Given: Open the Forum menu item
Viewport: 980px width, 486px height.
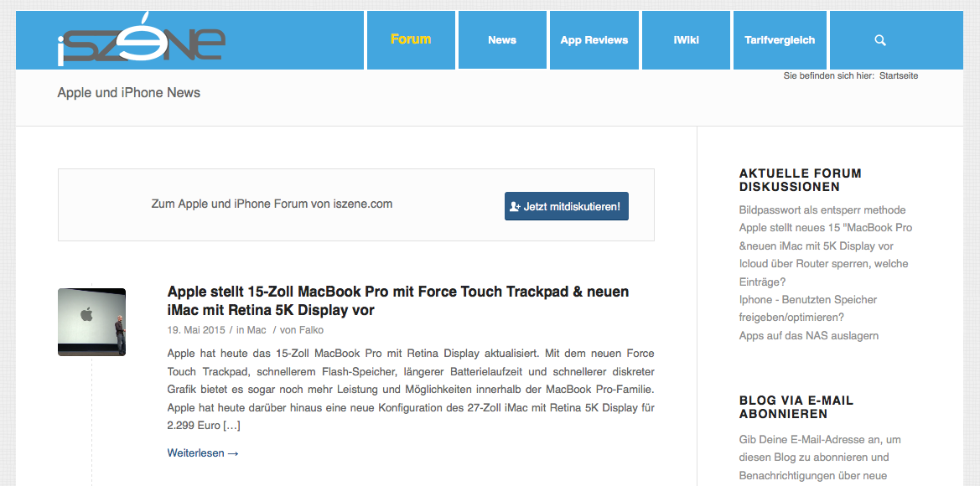Looking at the screenshot, I should tap(411, 39).
